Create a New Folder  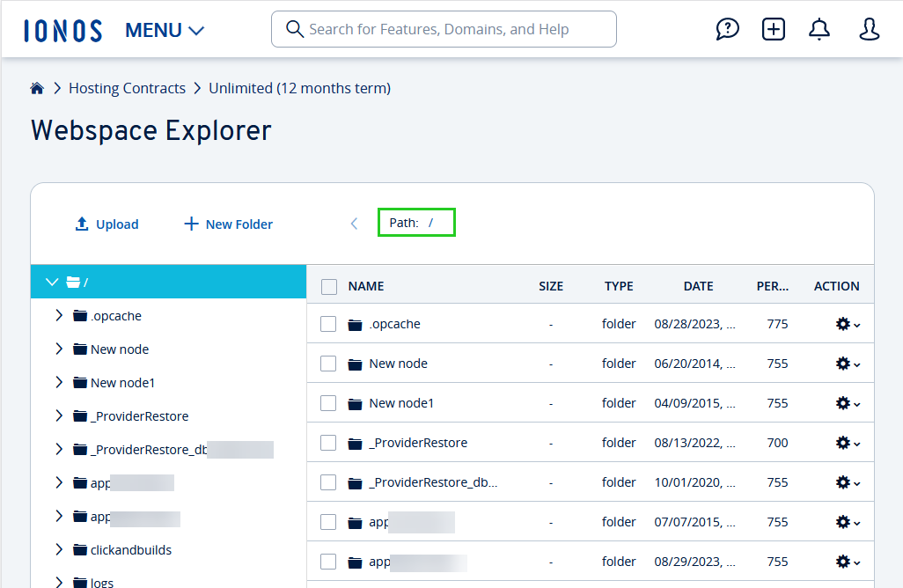[x=227, y=224]
